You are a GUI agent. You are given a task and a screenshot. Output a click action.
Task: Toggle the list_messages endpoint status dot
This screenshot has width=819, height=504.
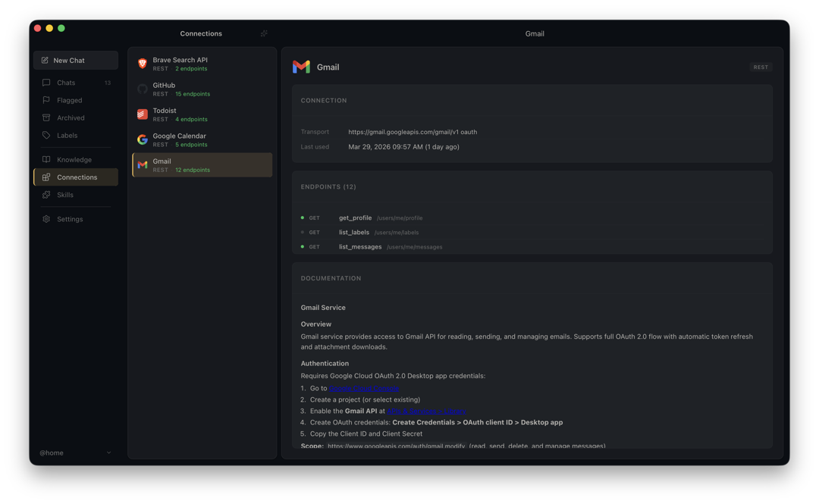[303, 246]
